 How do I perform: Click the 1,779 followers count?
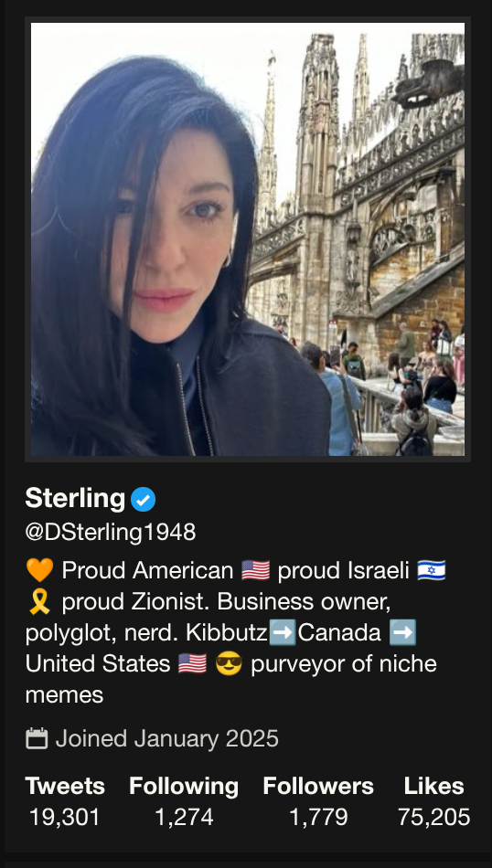[318, 817]
